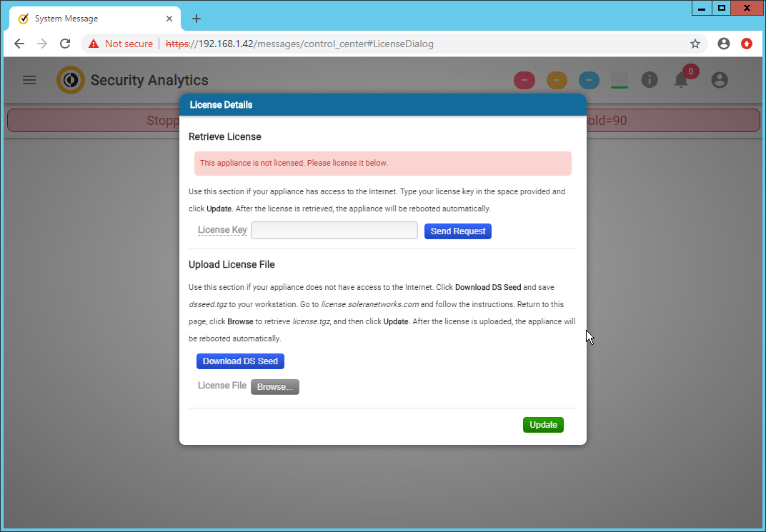Click the green Update button
The width and height of the screenshot is (766, 532).
(543, 425)
